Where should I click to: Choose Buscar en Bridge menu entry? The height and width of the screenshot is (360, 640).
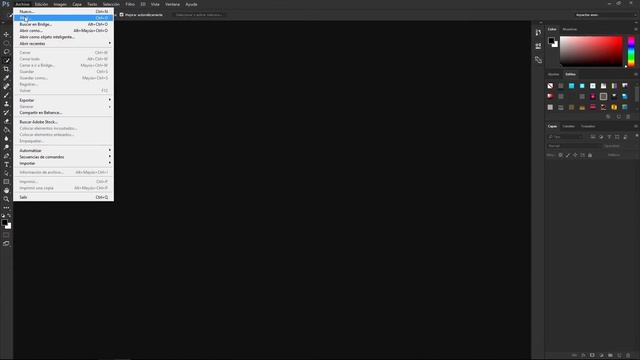click(64, 24)
